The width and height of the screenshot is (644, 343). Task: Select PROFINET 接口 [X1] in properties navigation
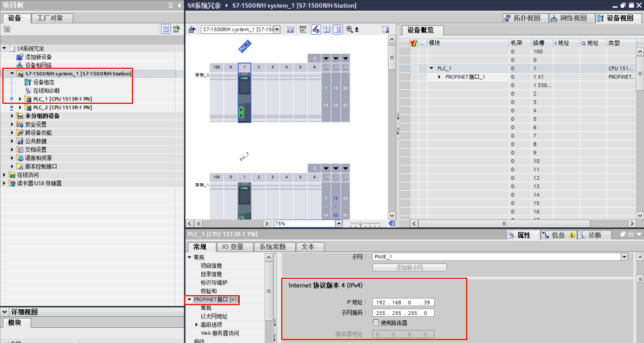click(216, 299)
